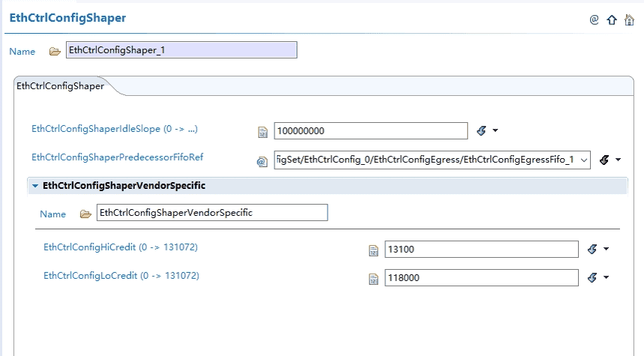
Task: Click the home icon in the header
Action: click(x=629, y=20)
